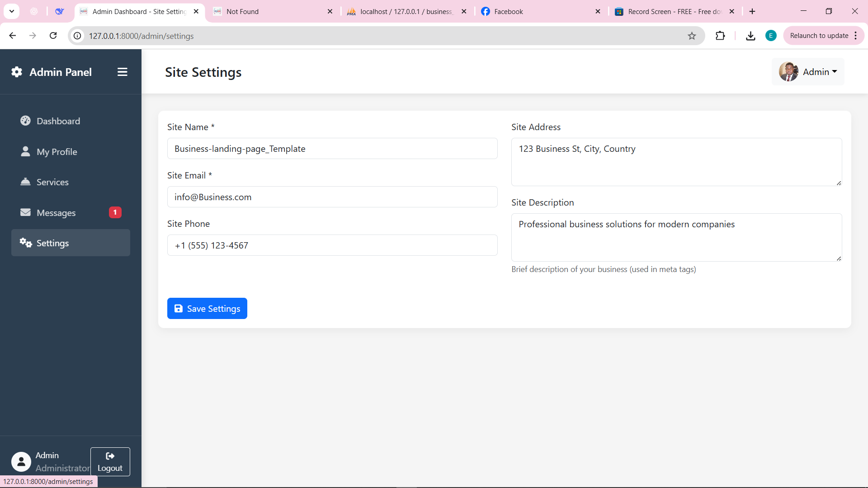868x488 pixels.
Task: Bookmark this page with star icon
Action: coord(692,36)
